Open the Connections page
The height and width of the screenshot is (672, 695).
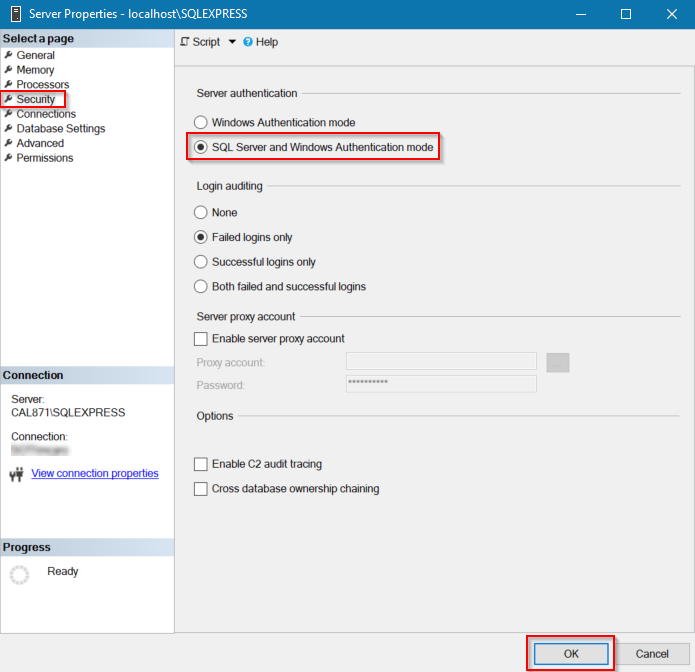point(46,114)
